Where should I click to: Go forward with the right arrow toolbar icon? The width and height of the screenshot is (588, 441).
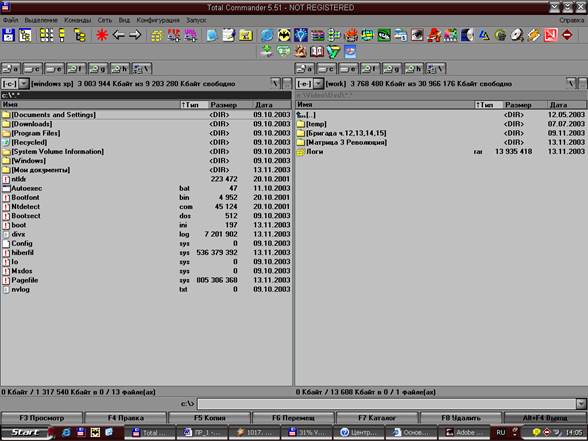tap(135, 35)
